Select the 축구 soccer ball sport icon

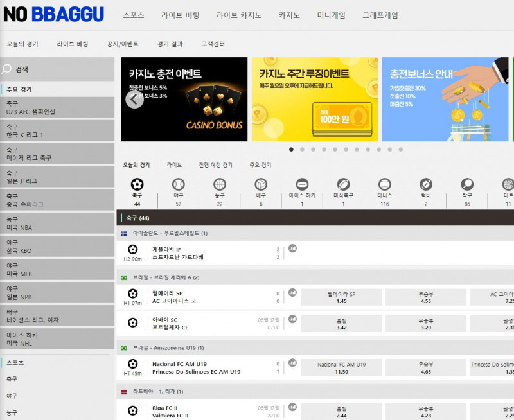click(x=137, y=185)
